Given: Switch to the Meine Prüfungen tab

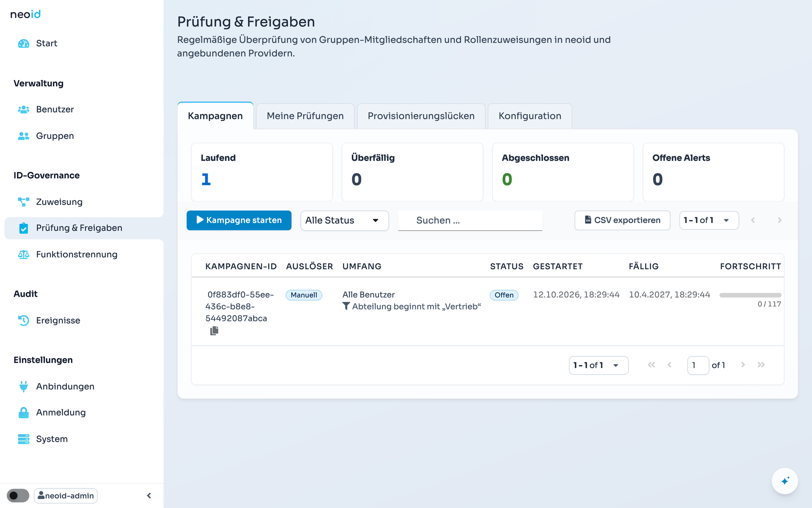Looking at the screenshot, I should tap(305, 116).
